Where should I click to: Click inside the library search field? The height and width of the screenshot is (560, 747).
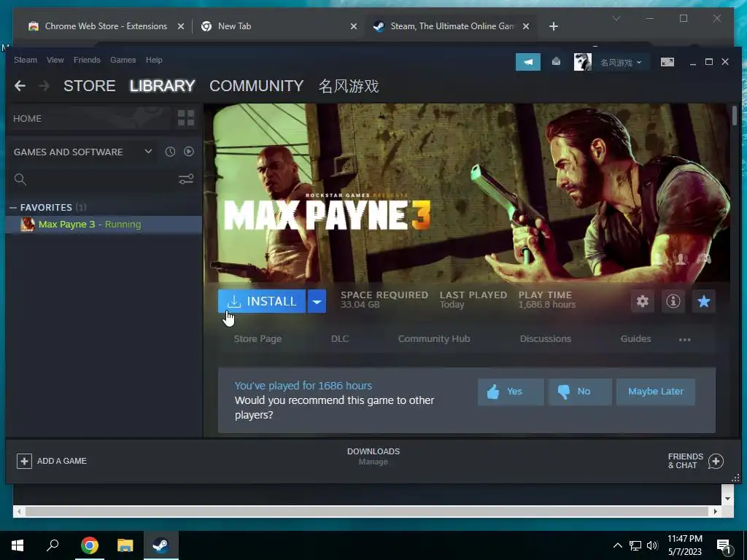point(101,179)
